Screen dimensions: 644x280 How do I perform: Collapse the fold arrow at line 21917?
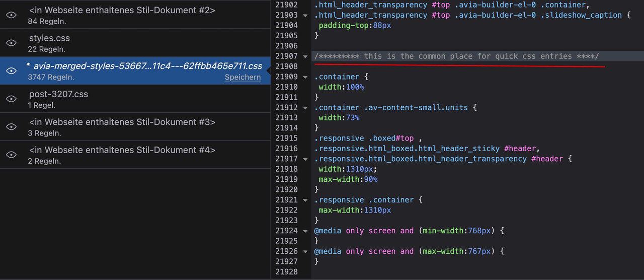click(305, 159)
